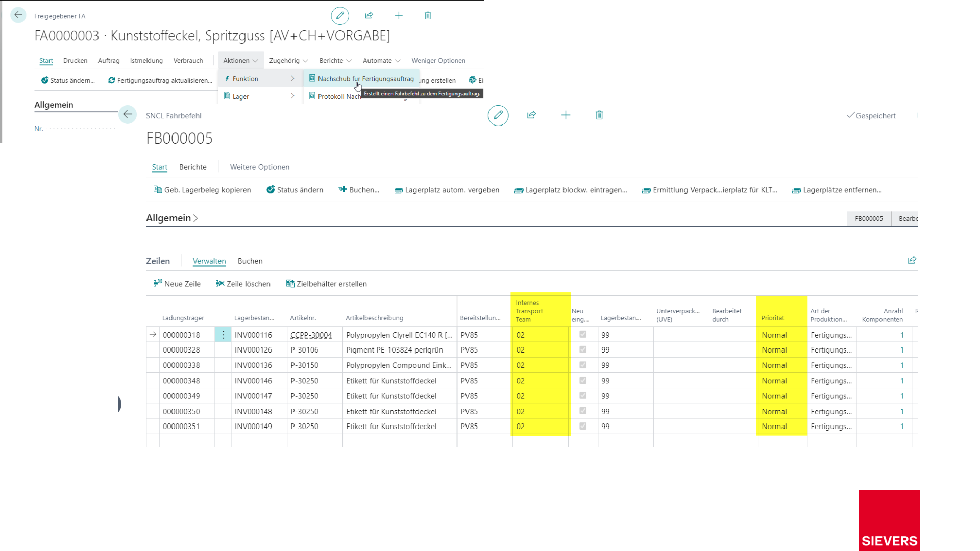Screen dimensions: 980x551
Task: Click the delete trash icon in Freigegebener FA
Action: coord(428,16)
